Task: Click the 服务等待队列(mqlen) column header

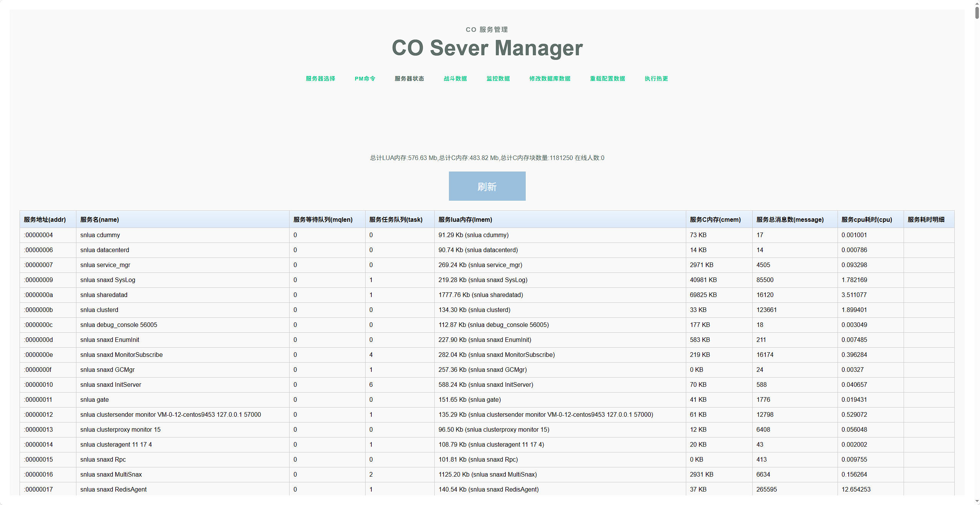Action: (327, 219)
